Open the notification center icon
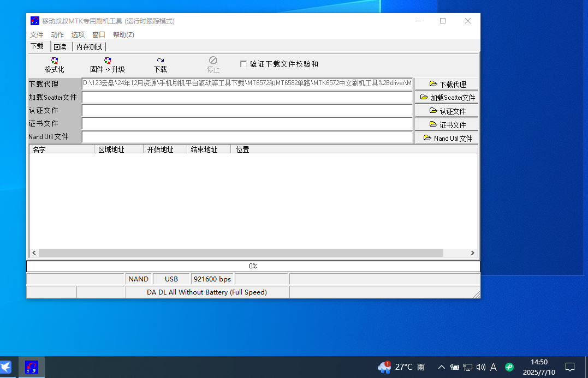The width and height of the screenshot is (588, 378). click(570, 367)
